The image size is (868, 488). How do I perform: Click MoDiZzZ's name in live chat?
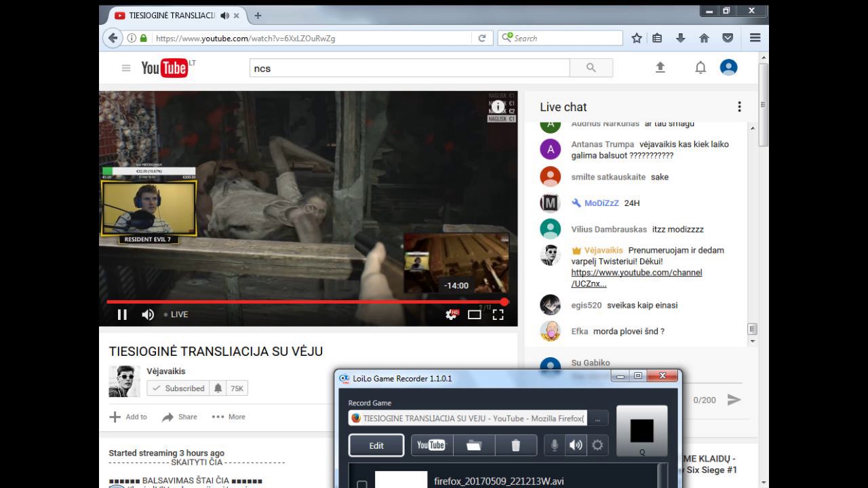pyautogui.click(x=601, y=203)
